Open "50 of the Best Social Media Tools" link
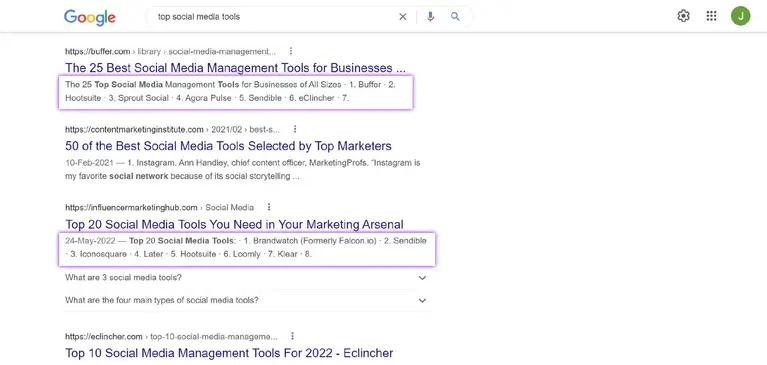 click(x=228, y=146)
